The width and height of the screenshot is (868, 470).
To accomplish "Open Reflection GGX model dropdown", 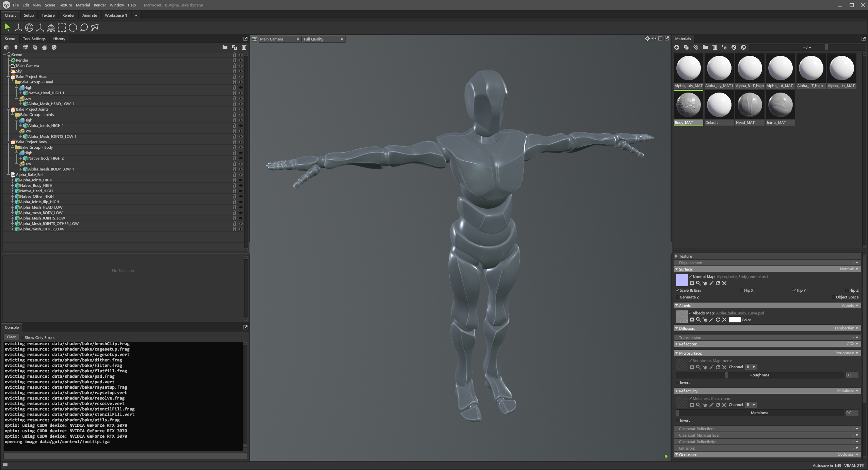I will coord(852,344).
